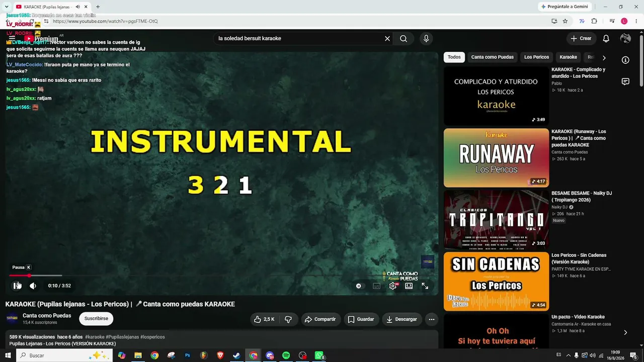Open Chrome tab search dropdown arrow
The height and width of the screenshot is (362, 644).
click(x=6, y=7)
